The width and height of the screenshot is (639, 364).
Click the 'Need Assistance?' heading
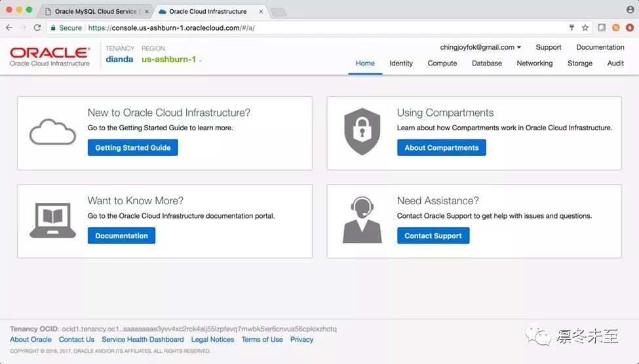438,201
